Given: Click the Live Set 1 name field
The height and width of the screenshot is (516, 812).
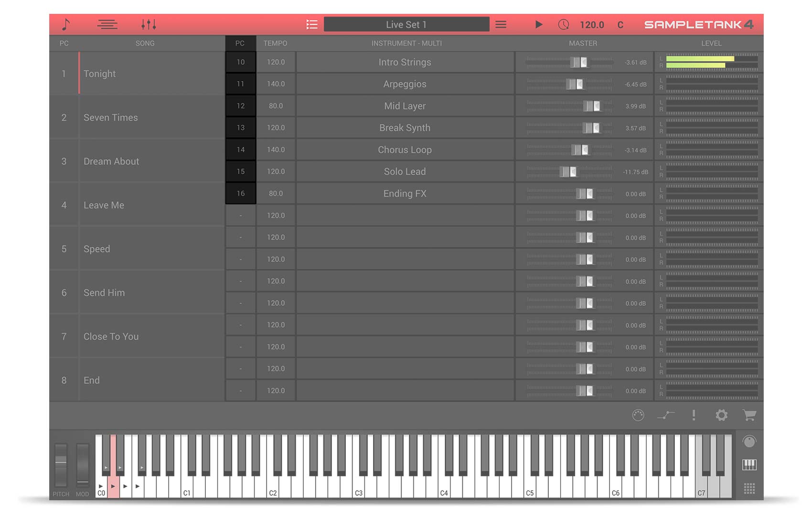Looking at the screenshot, I should pos(406,24).
